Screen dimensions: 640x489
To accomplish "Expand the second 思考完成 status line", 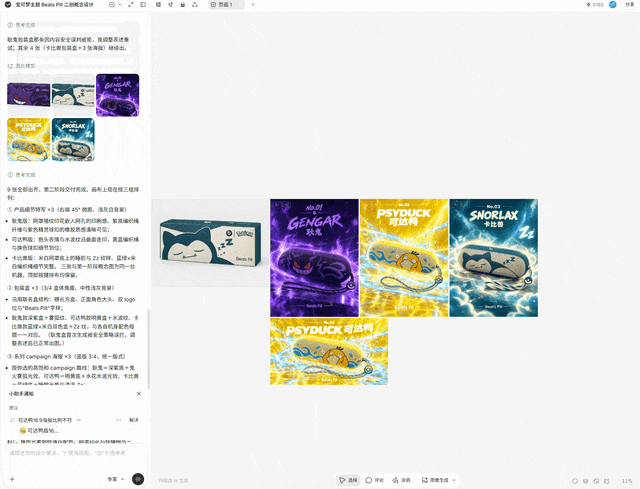I will tap(21, 175).
